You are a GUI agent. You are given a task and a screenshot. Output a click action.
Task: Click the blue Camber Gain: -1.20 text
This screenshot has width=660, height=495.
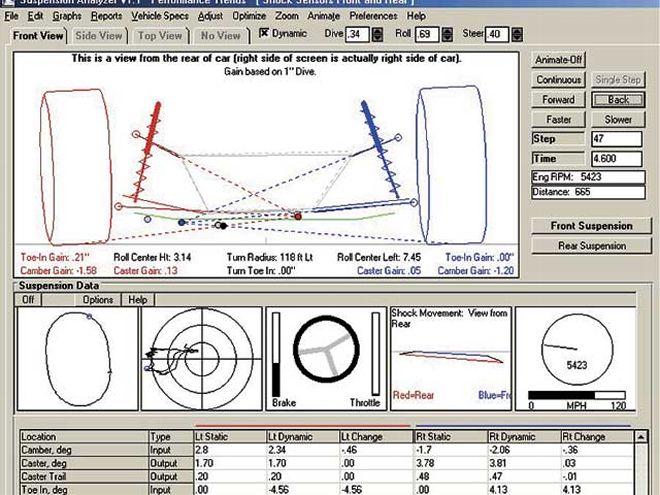[476, 271]
